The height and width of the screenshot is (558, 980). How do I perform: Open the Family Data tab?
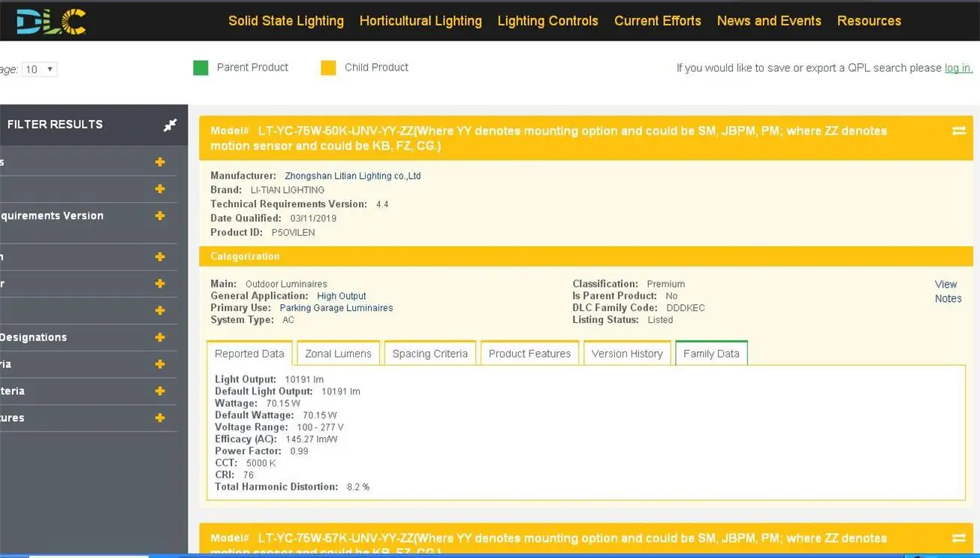711,354
